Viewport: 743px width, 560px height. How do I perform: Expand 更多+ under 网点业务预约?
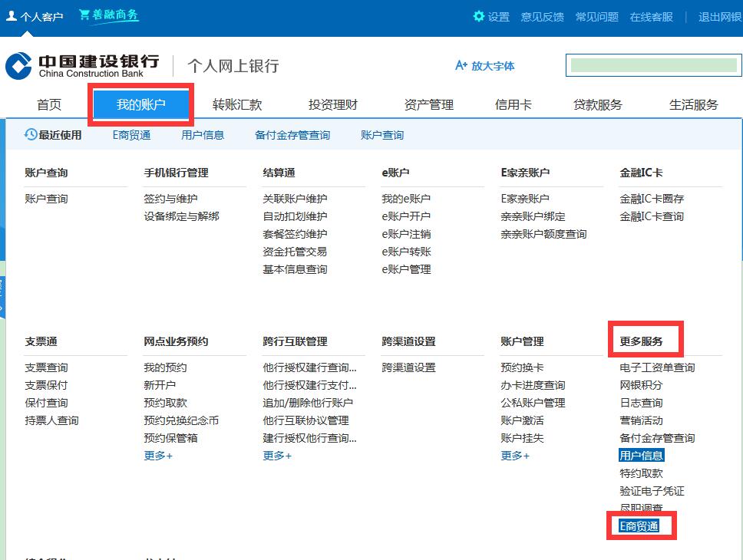click(x=158, y=456)
